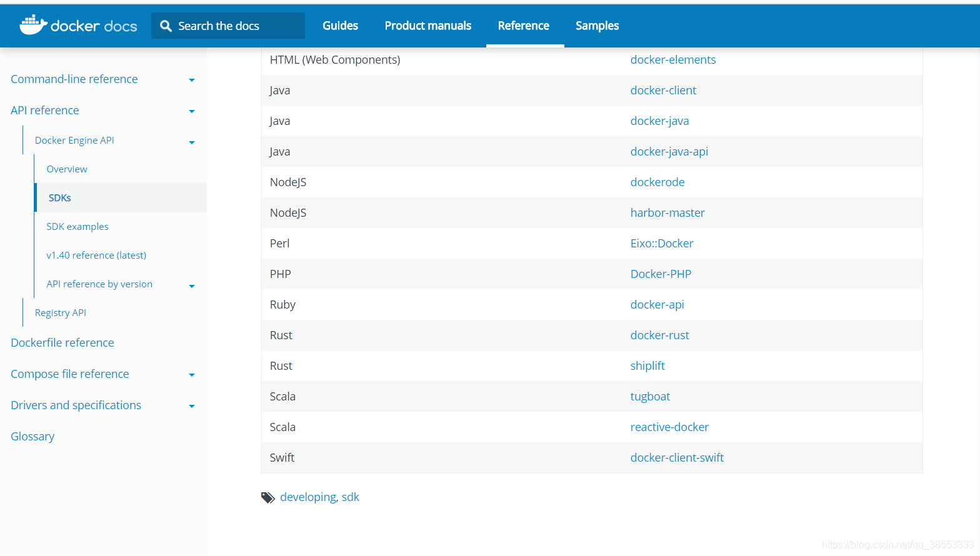980x556 pixels.
Task: Collapse Docker Engine API arrow
Action: coord(192,142)
